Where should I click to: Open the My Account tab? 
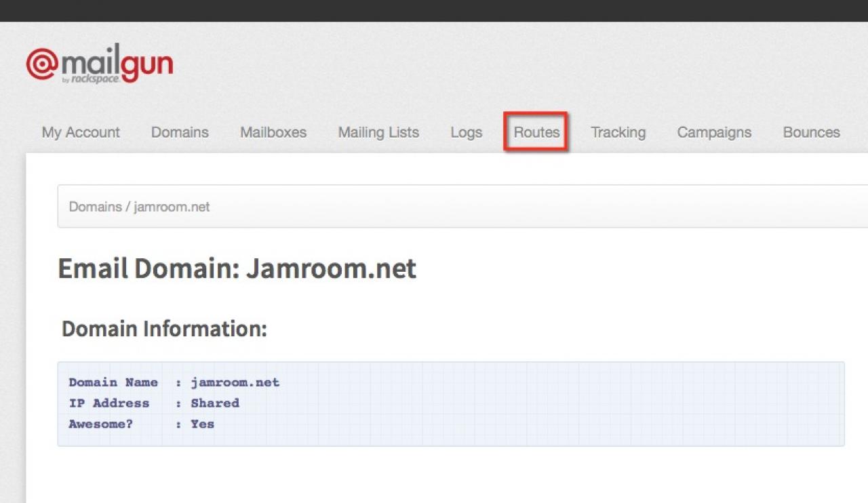click(x=81, y=132)
